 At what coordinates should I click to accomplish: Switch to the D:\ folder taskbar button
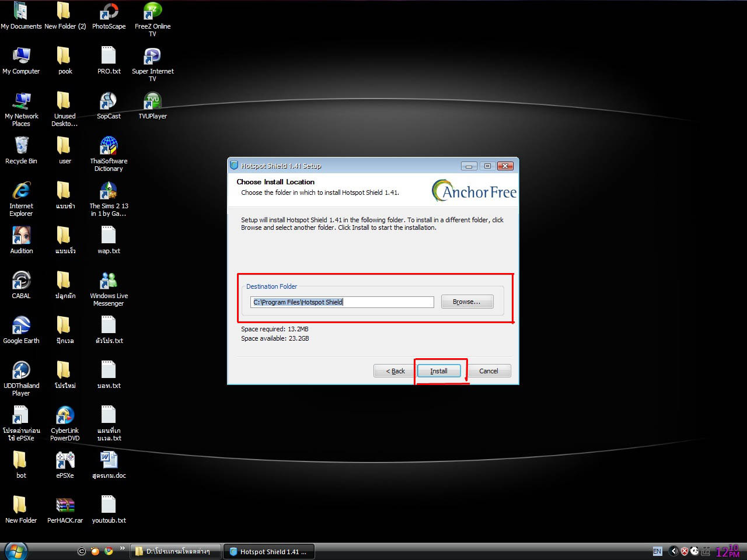pyautogui.click(x=176, y=551)
